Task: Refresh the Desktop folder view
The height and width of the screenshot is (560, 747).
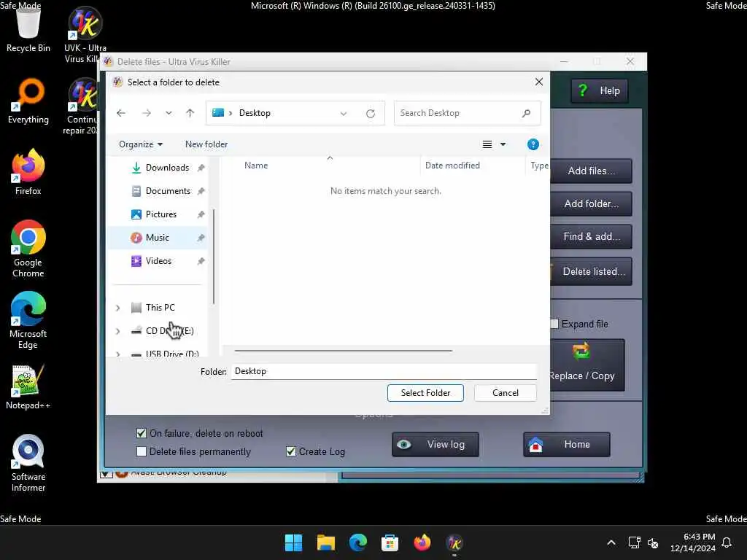Action: pos(370,113)
